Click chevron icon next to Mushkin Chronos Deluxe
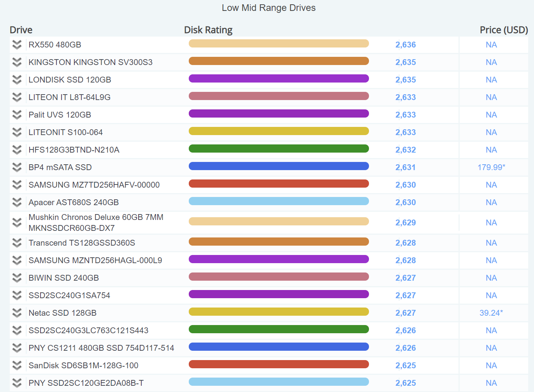 tap(17, 223)
